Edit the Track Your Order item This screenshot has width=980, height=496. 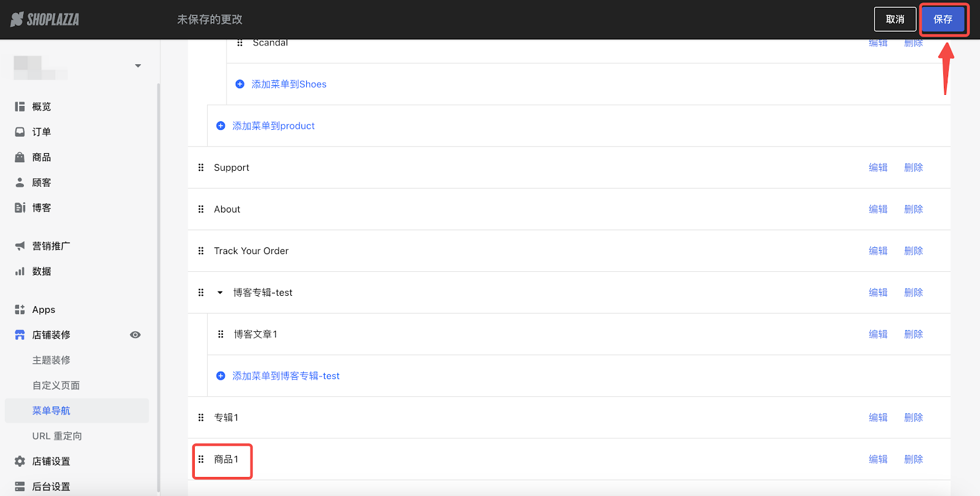tap(878, 250)
